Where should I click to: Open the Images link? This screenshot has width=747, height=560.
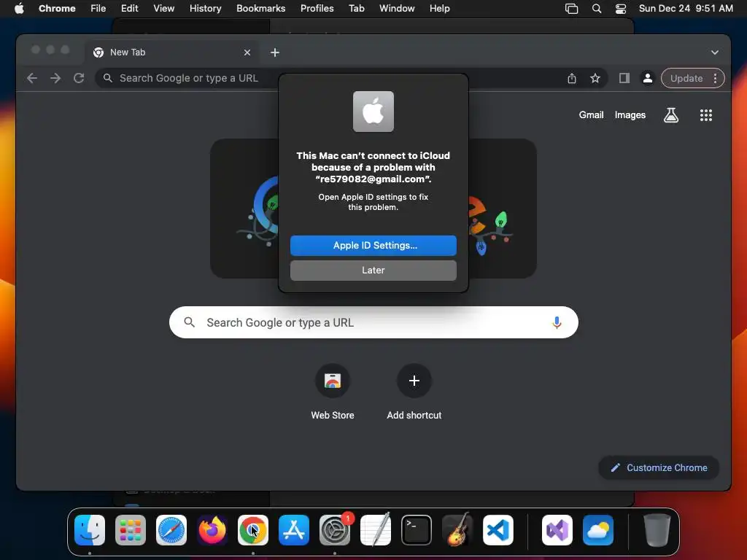[x=630, y=114]
